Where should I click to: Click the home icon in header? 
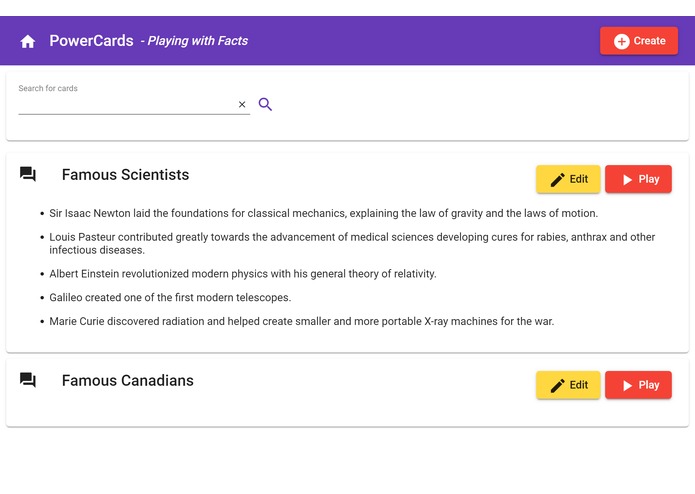[x=27, y=41]
